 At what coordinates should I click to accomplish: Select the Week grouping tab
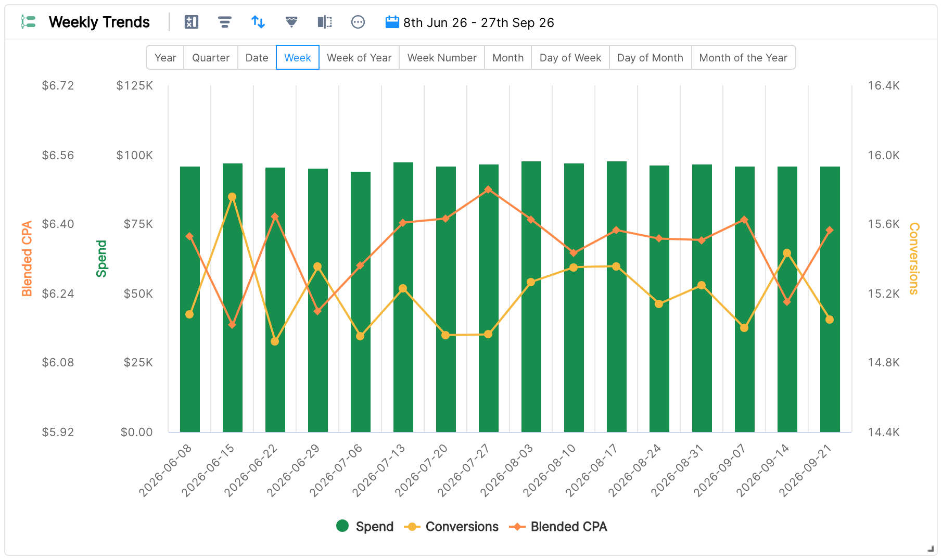pyautogui.click(x=298, y=58)
